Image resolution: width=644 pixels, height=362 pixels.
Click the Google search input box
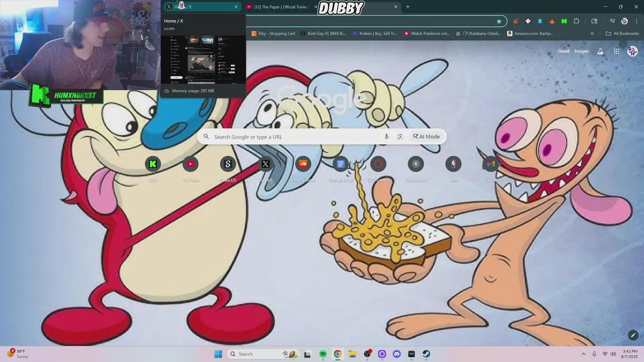tap(322, 137)
